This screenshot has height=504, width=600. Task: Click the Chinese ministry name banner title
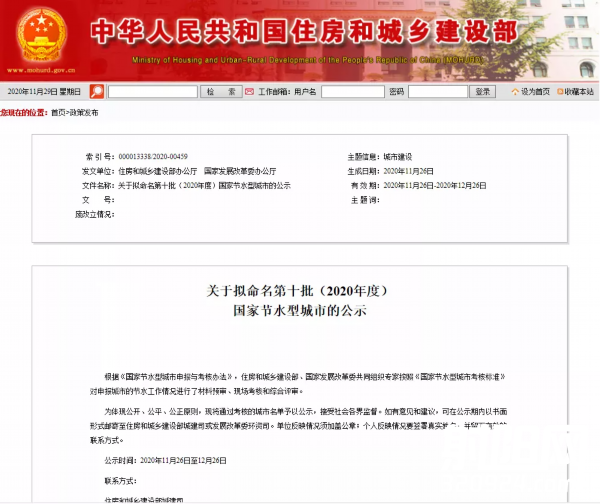tap(304, 32)
